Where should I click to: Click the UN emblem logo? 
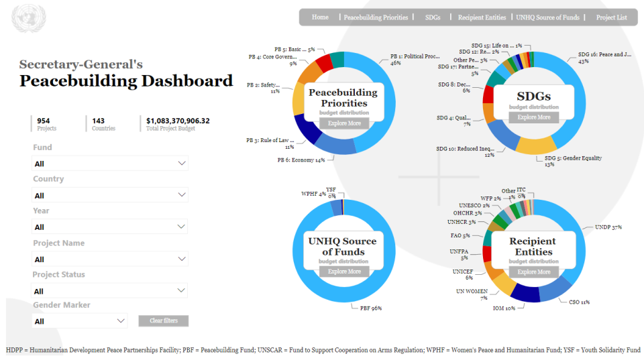29,18
